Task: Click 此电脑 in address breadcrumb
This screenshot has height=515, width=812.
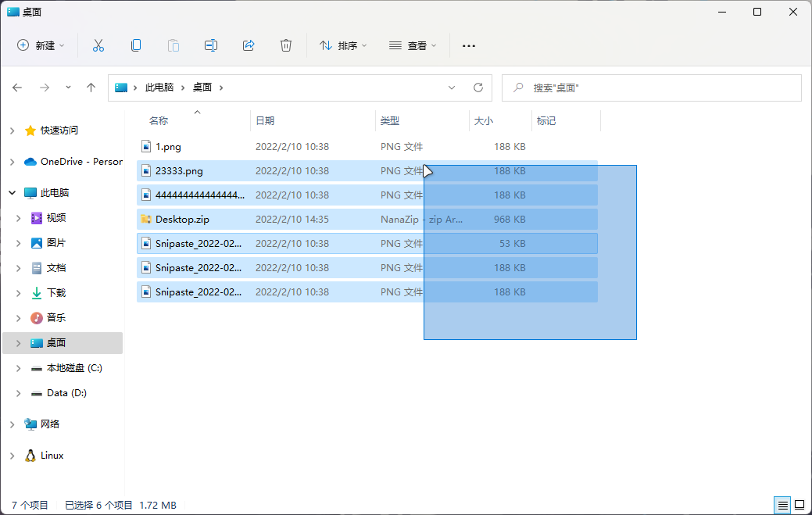Action: coord(159,88)
